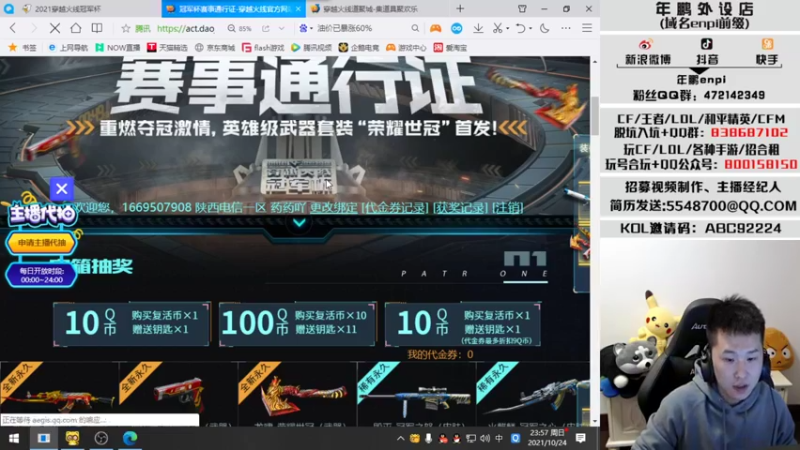The width and height of the screenshot is (800, 450).
Task: Open the 京东商城 bookmark
Action: tap(215, 47)
